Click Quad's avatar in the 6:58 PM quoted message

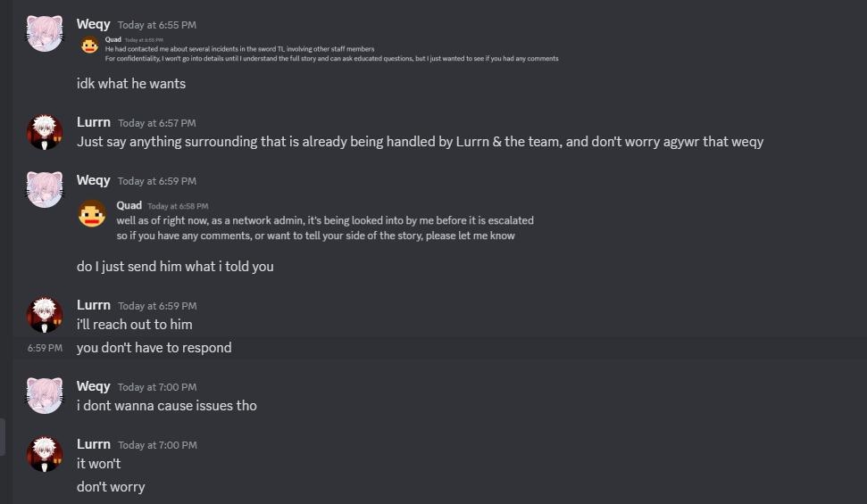(x=93, y=214)
